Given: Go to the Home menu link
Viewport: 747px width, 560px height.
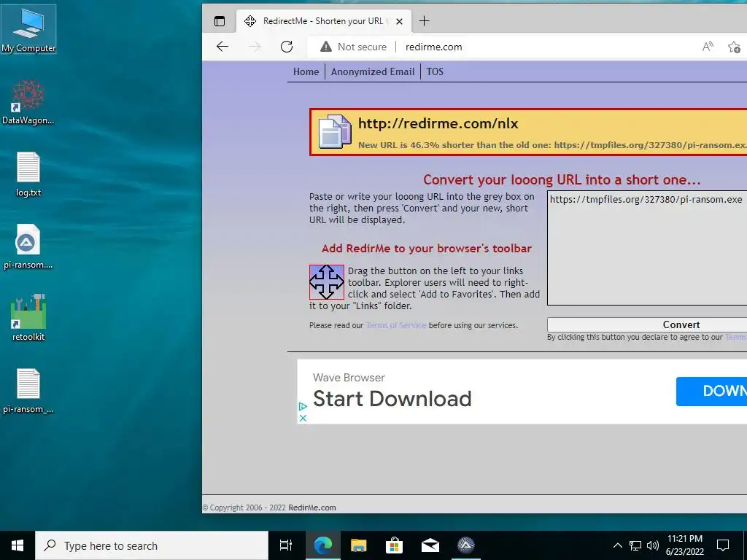Looking at the screenshot, I should [306, 71].
